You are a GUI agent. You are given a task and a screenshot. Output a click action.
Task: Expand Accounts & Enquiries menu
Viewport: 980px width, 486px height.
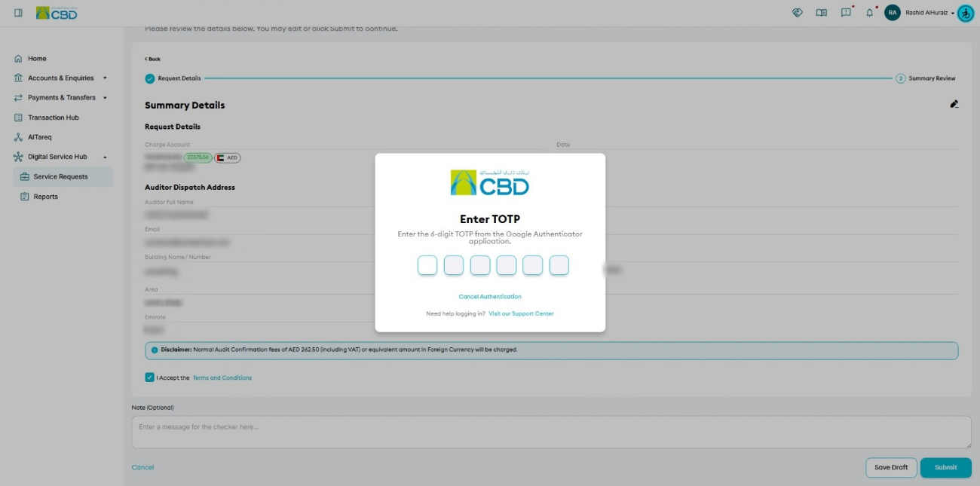coord(61,78)
